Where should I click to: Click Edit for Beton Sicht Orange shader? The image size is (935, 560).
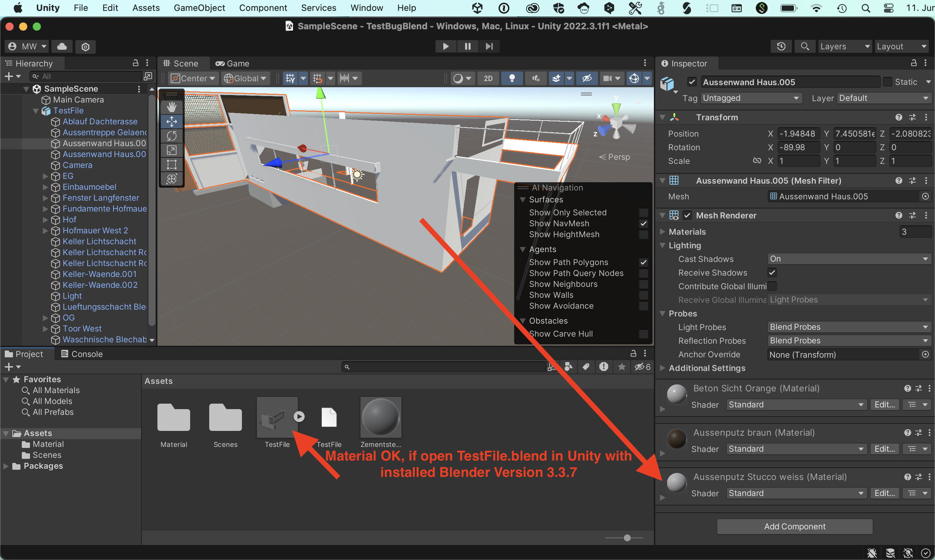tap(885, 405)
